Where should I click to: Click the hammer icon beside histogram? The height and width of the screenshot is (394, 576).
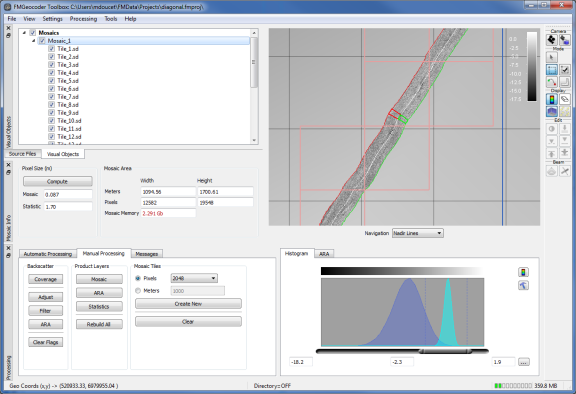click(523, 285)
